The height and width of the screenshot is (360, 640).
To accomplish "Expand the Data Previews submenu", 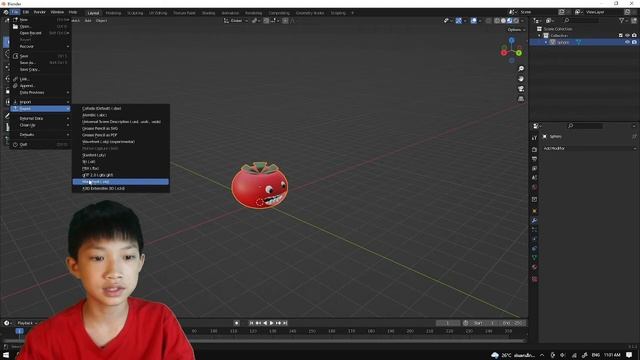I will click(40, 92).
